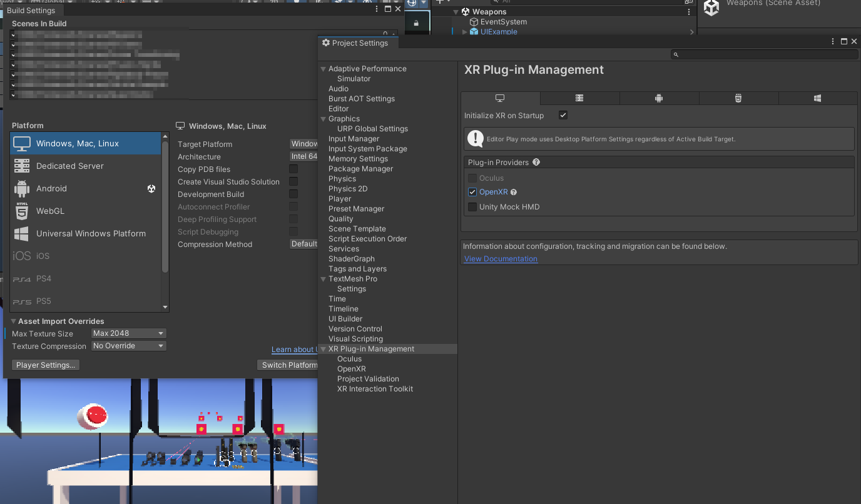The image size is (861, 504).
Task: Click monitor icon in Windows, Mac, Linux settings header
Action: [180, 126]
